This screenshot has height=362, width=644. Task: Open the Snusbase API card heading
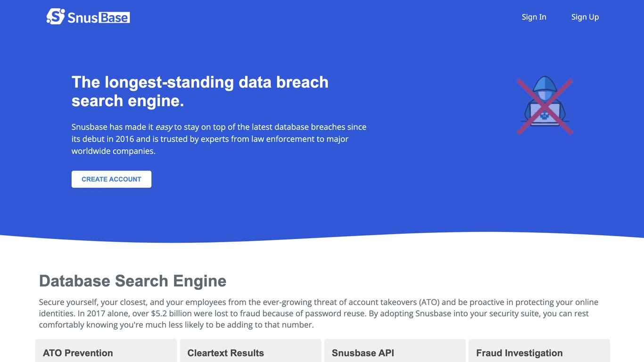point(363,353)
